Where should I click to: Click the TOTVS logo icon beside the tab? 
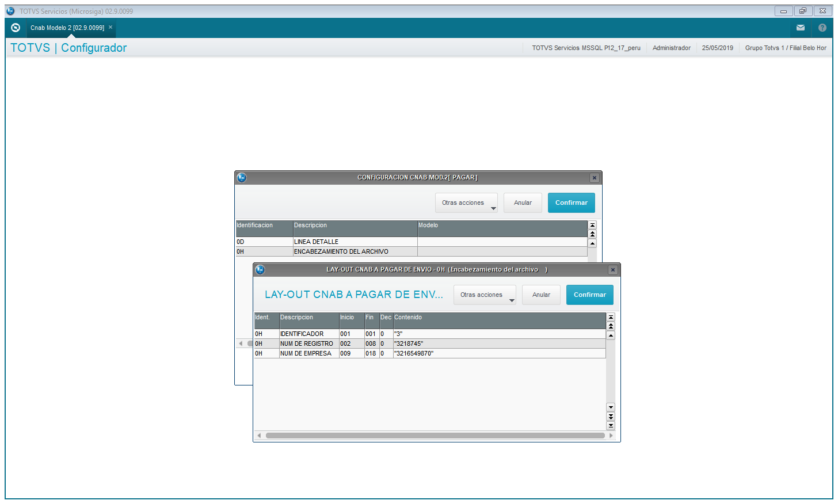16,28
